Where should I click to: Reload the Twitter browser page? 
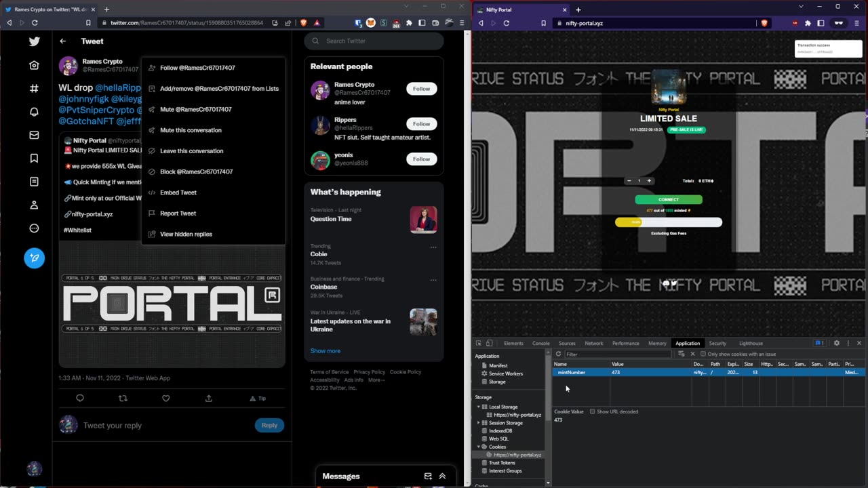[x=35, y=22]
